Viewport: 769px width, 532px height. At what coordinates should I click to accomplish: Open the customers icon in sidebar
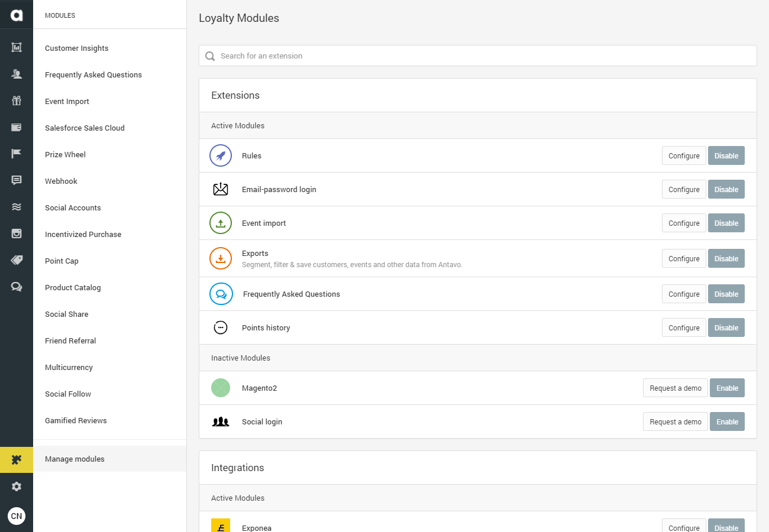[x=17, y=74]
